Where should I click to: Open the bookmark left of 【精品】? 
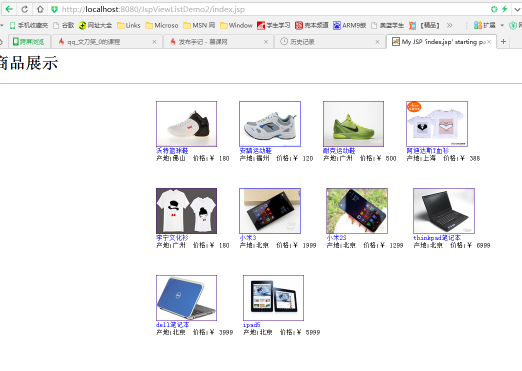point(387,25)
